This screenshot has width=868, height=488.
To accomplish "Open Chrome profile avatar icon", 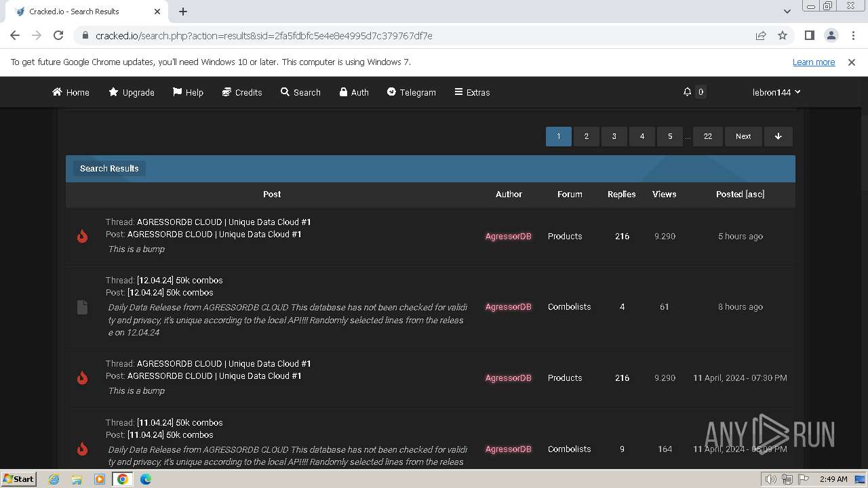I will [831, 35].
